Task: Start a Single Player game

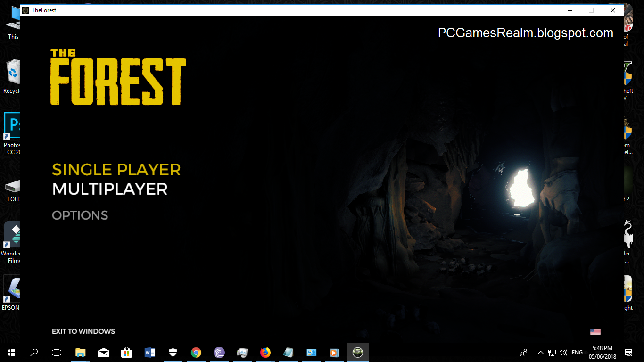Action: point(116,170)
